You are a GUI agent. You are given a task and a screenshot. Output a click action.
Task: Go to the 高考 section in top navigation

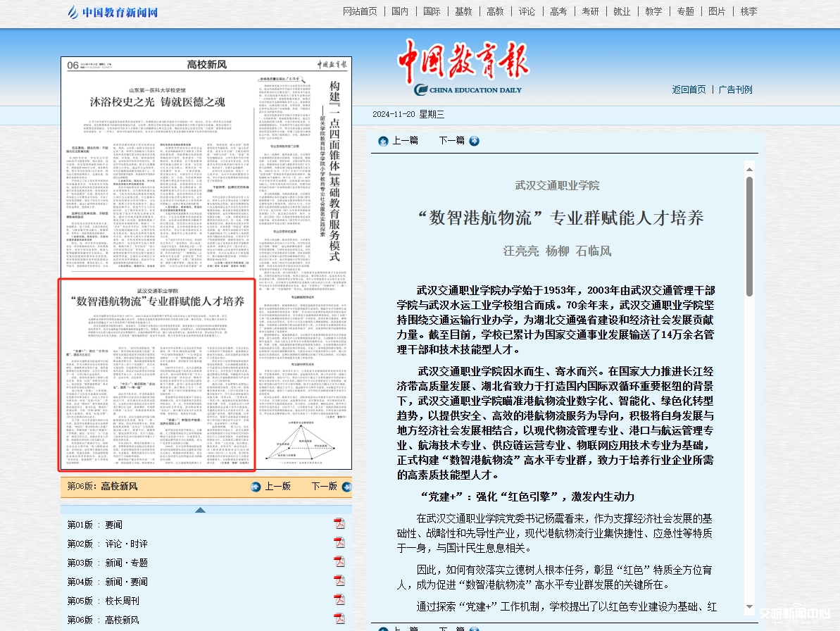tap(558, 11)
